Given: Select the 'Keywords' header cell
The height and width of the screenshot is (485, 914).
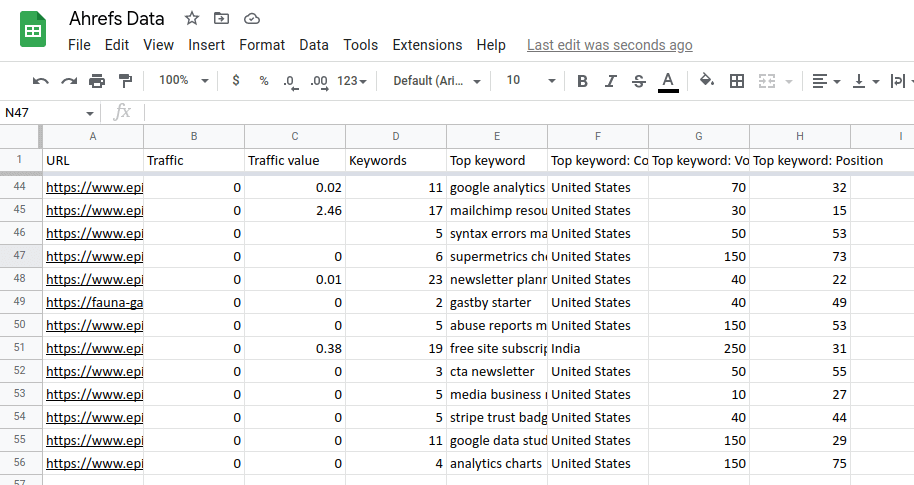Looking at the screenshot, I should pos(396,160).
